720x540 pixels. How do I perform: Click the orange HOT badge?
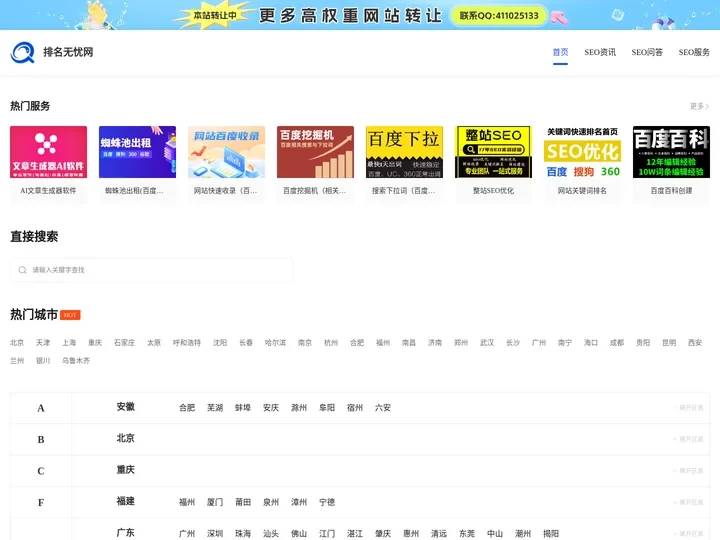click(70, 315)
